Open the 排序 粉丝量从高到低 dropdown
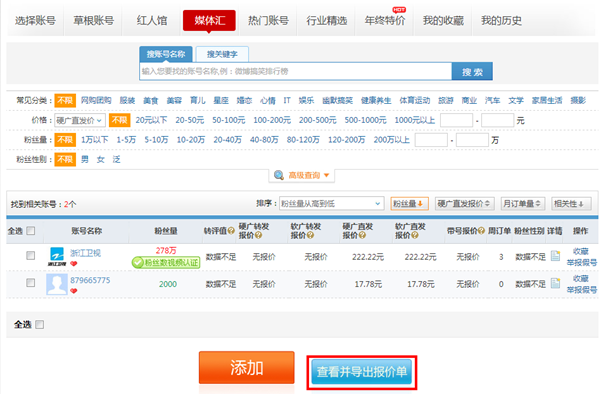Screen dimensions: 601x394 tap(331, 204)
